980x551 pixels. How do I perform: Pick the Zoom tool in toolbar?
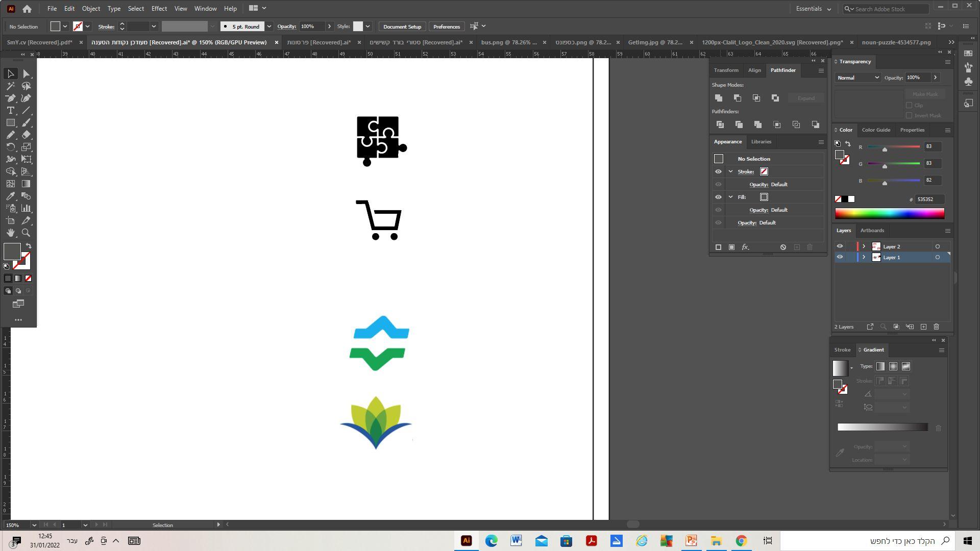[x=26, y=233]
